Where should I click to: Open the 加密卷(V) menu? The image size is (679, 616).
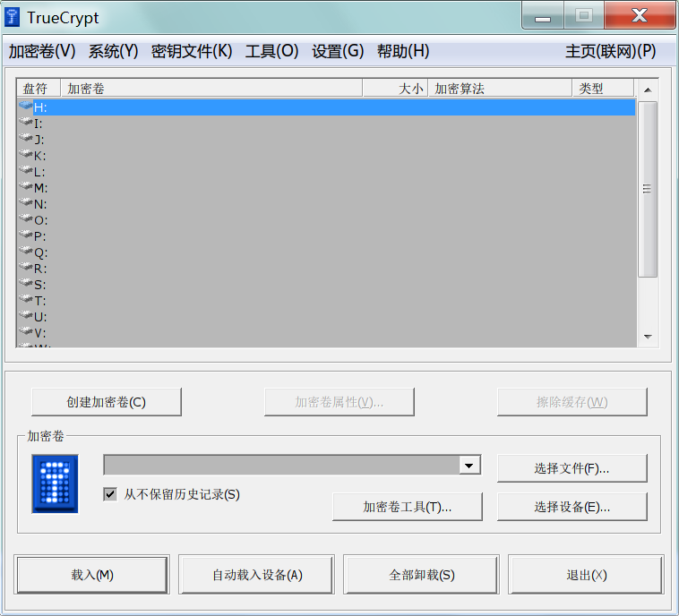[42, 52]
